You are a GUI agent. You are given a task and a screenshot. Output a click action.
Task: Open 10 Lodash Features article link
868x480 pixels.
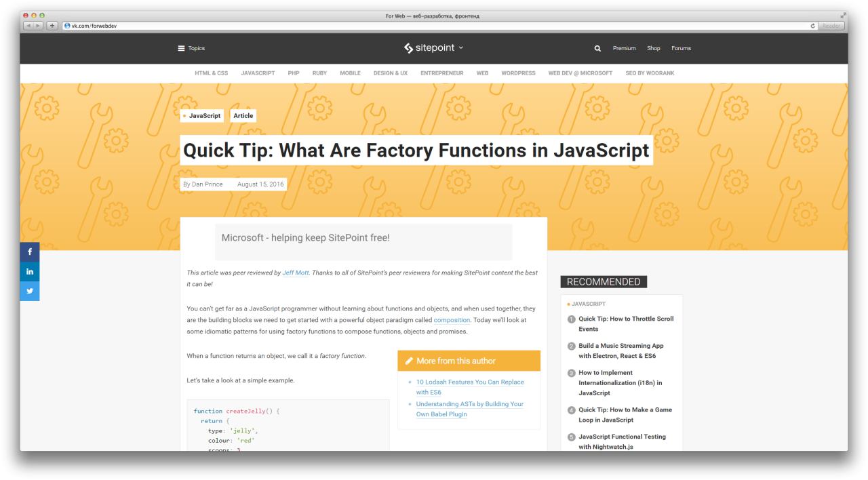[x=470, y=387]
